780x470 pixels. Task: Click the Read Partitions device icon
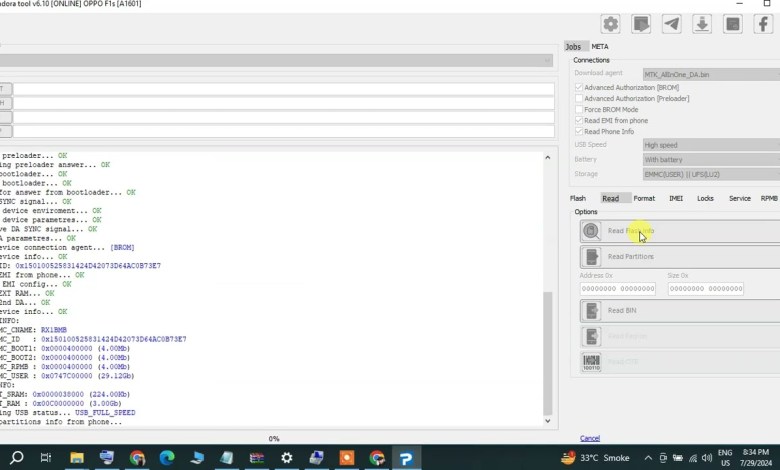[x=591, y=257]
